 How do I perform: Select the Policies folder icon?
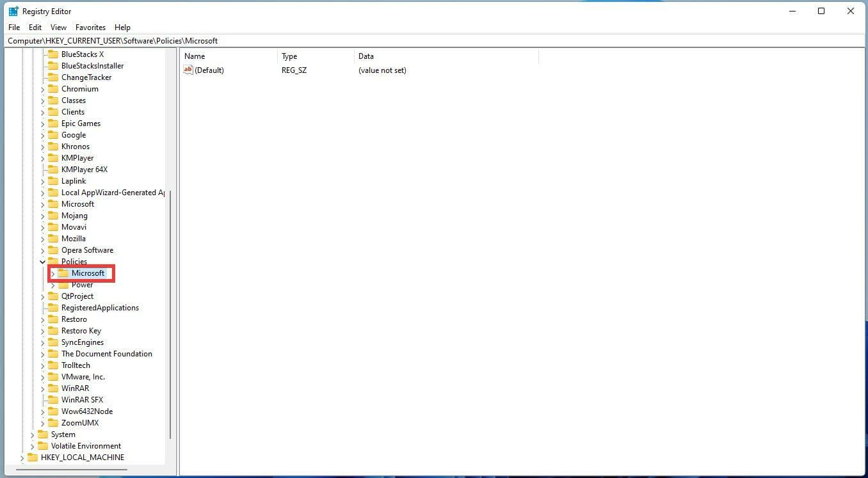click(x=54, y=261)
